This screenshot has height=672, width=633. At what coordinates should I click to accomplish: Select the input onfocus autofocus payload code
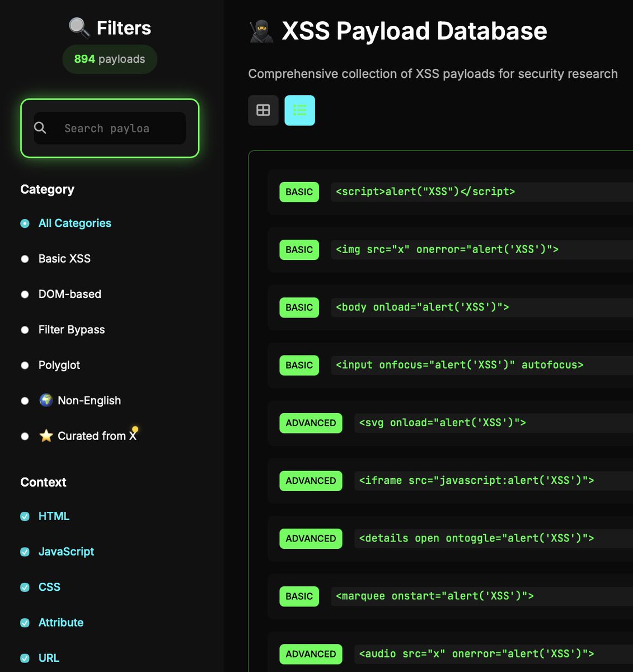point(459,365)
